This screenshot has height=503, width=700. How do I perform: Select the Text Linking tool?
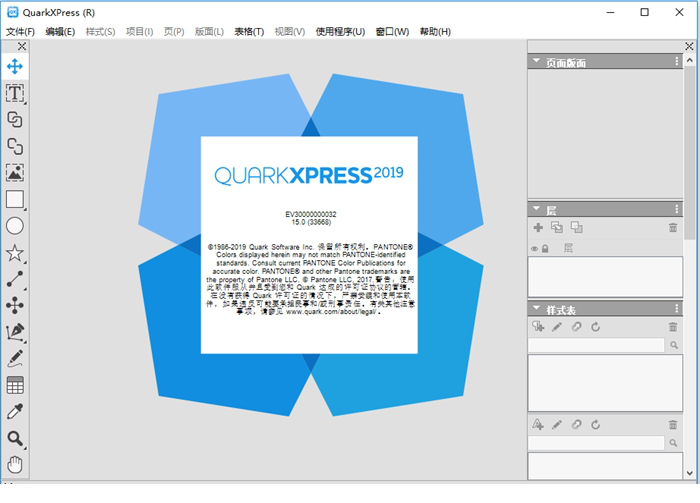click(x=15, y=120)
